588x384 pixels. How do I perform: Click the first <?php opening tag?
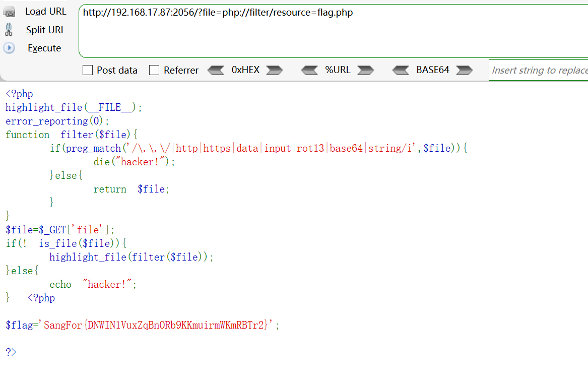click(19, 94)
